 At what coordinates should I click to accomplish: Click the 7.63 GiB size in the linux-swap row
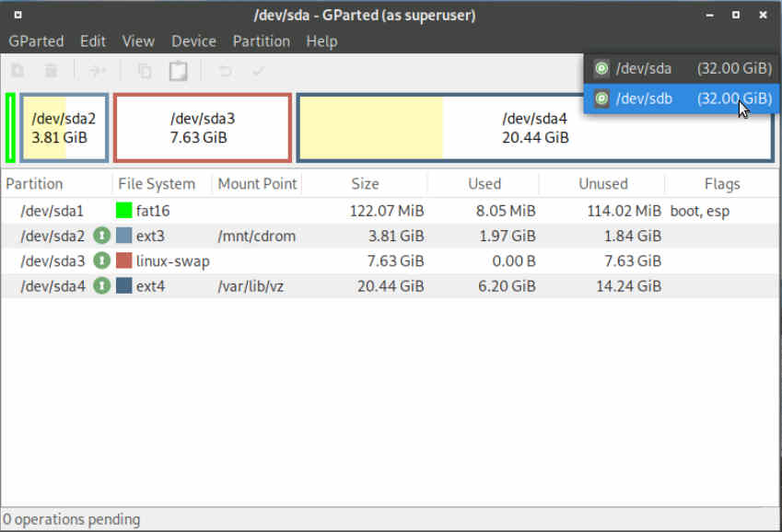395,260
